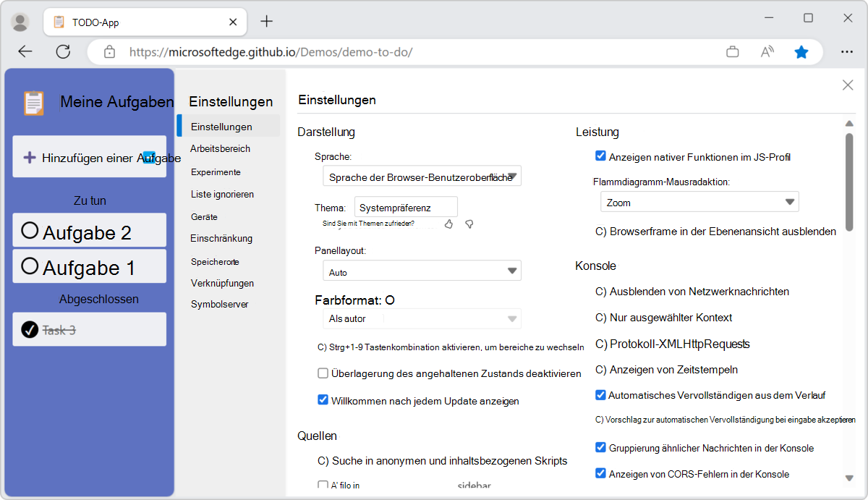Enable Überlagerung des angehaltenen Zustands deaktivieren
868x500 pixels.
322,373
